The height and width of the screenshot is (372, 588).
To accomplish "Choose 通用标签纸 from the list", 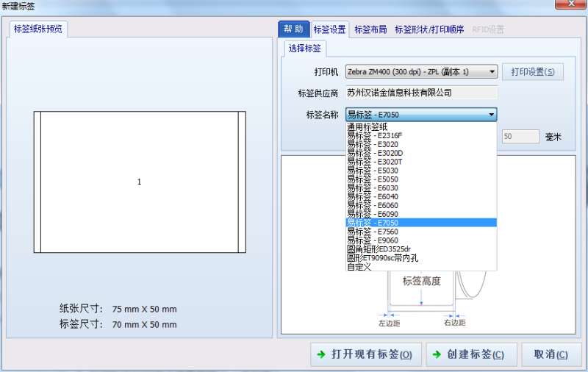I will click(x=367, y=126).
